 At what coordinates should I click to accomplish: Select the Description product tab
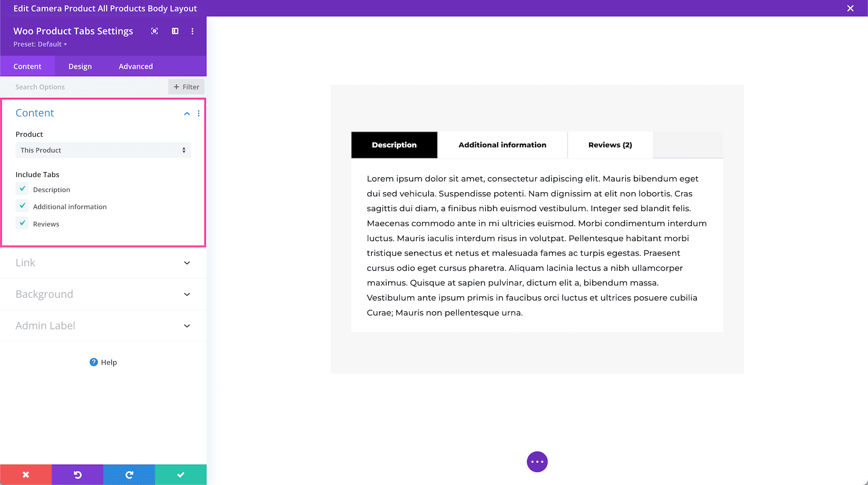pos(394,145)
